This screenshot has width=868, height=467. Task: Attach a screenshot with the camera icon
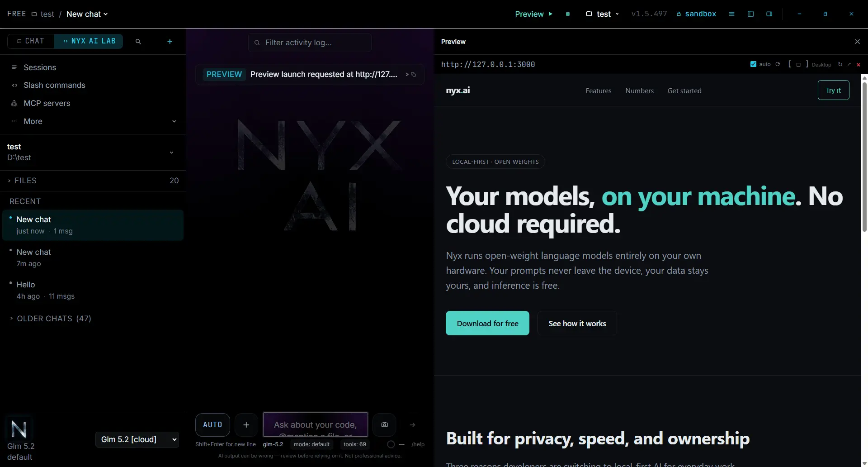point(384,425)
